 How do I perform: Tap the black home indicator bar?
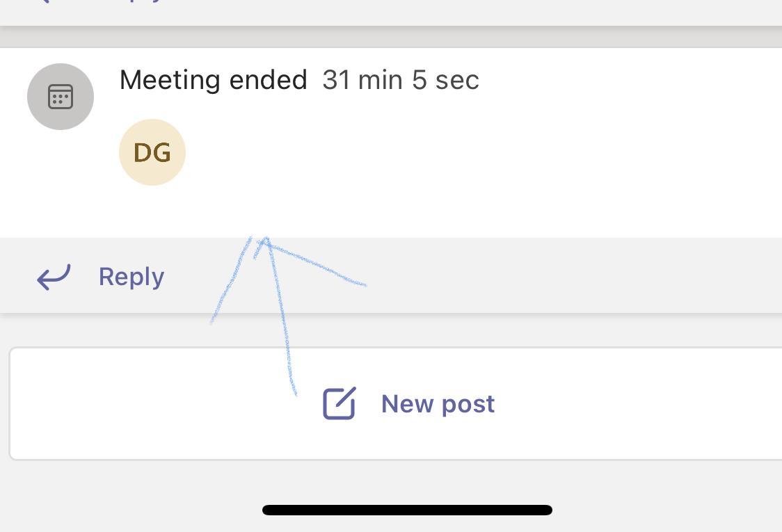click(407, 510)
